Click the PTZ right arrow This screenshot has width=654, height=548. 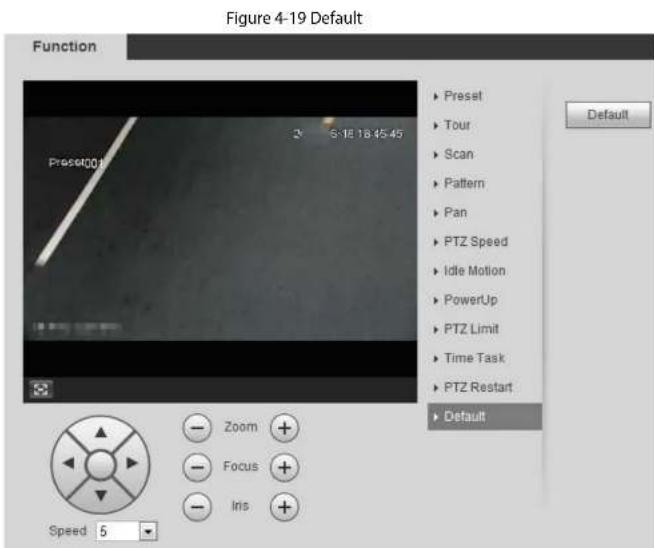click(x=132, y=463)
